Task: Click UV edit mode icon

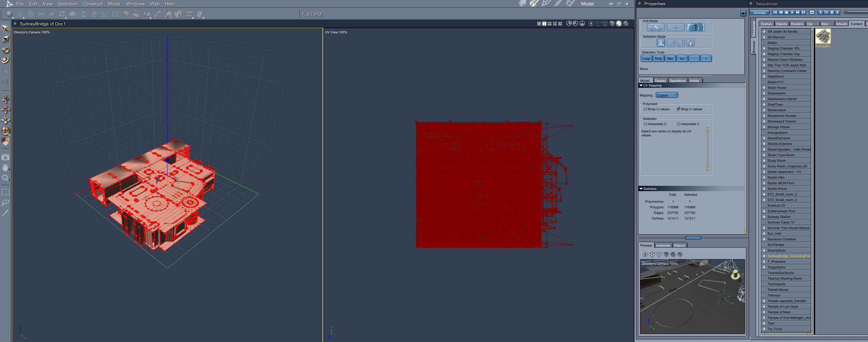Action: (696, 27)
